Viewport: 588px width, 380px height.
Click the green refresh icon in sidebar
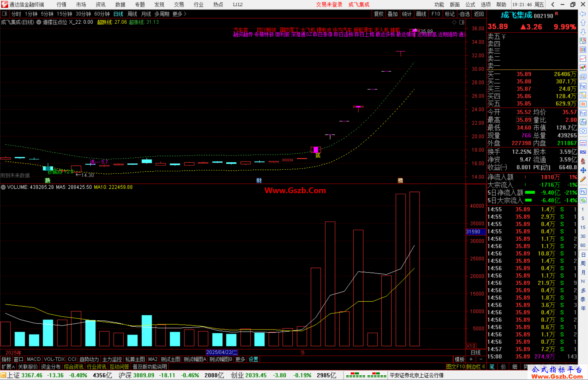coord(583,200)
